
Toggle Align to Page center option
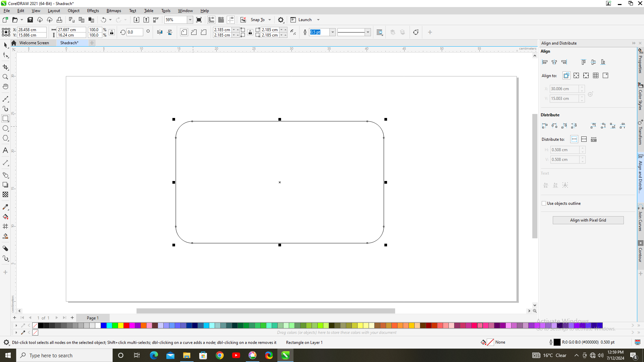tap(586, 75)
